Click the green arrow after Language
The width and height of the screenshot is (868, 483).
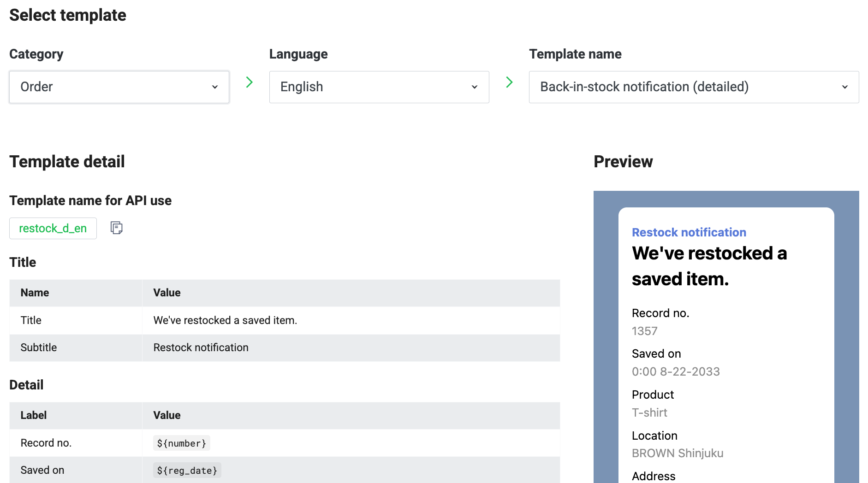(509, 82)
